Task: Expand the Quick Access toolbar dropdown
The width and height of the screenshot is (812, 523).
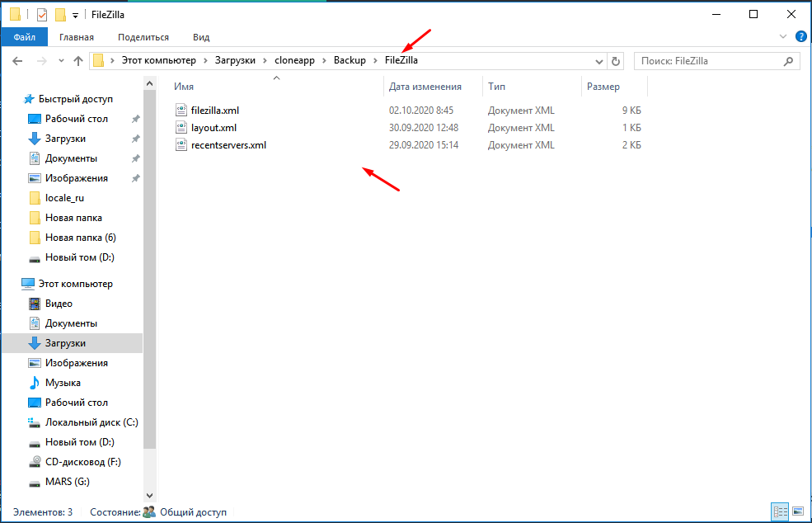Action: (x=75, y=15)
